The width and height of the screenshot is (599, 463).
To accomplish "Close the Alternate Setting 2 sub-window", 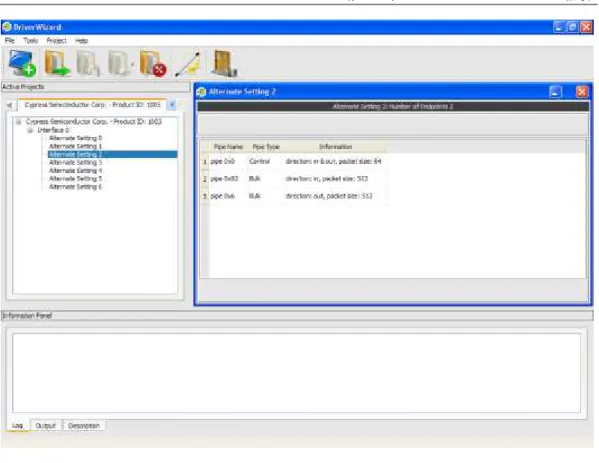I will coord(582,92).
